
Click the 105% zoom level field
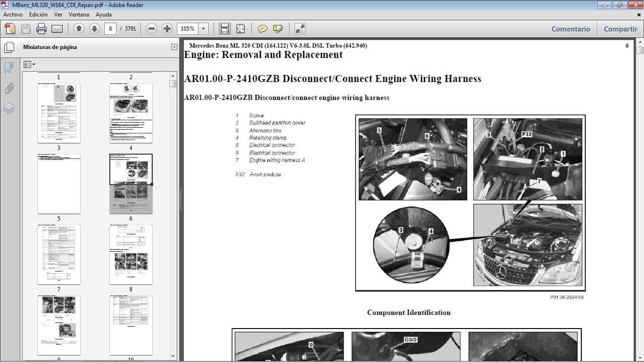point(188,29)
